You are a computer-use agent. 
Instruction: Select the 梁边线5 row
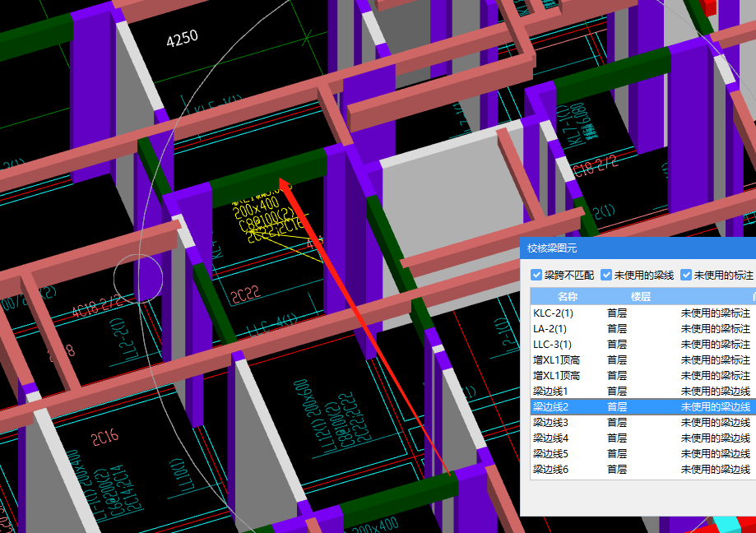click(643, 454)
